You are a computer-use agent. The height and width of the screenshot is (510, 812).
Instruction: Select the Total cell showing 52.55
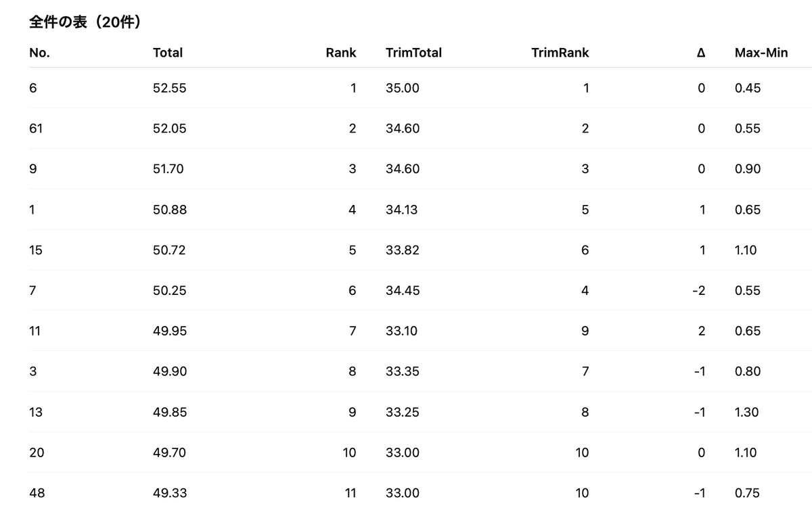coord(169,88)
